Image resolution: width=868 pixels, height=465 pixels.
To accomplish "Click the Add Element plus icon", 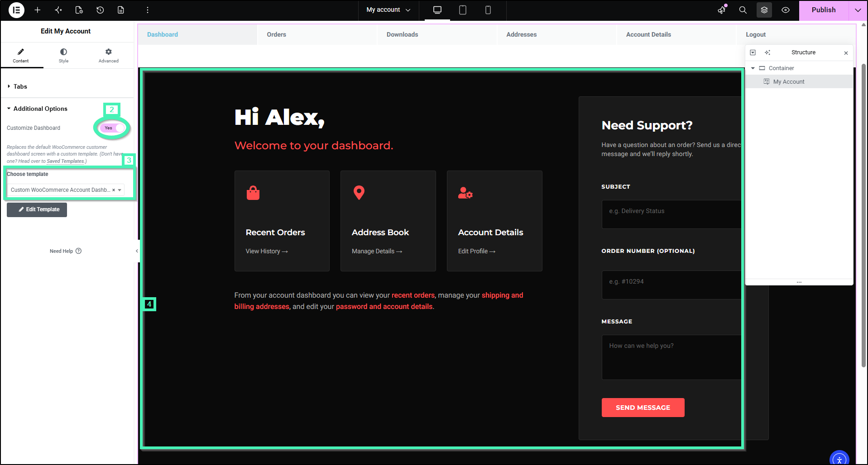I will tap(38, 10).
